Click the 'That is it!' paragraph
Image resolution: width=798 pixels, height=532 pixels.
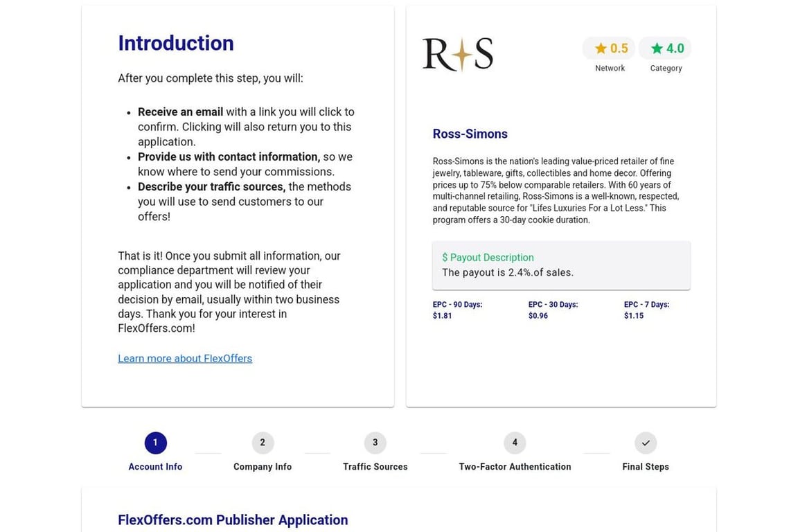[x=229, y=292]
